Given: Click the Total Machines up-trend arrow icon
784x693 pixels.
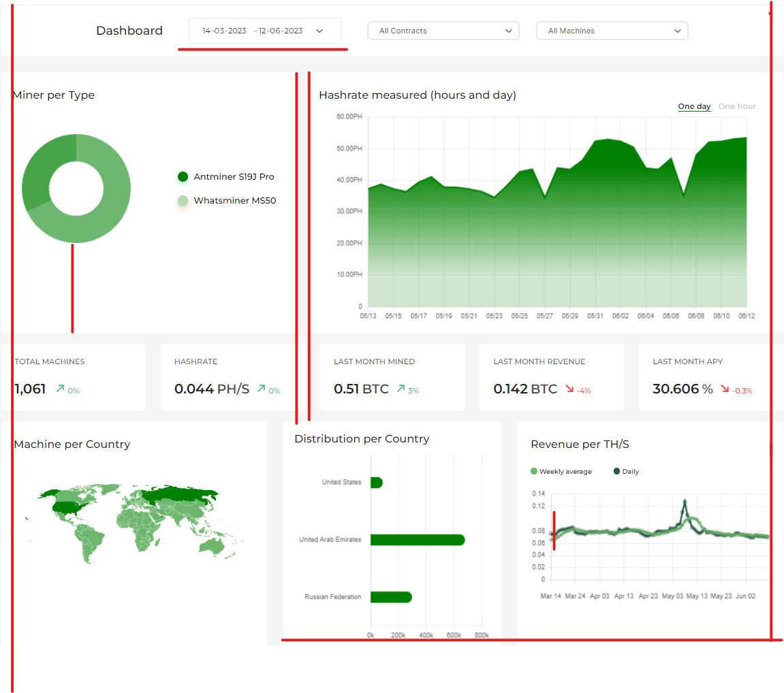Looking at the screenshot, I should [60, 388].
